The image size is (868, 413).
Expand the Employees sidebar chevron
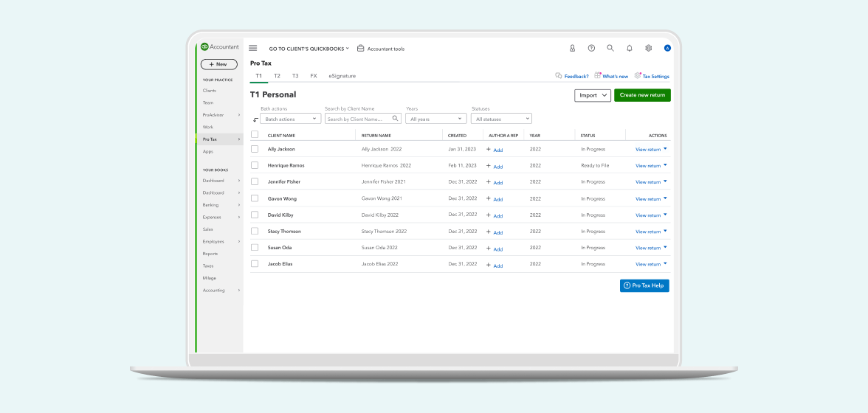[239, 242]
